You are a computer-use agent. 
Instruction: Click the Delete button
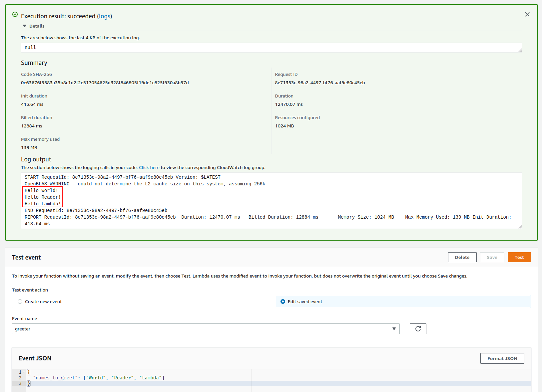coord(462,257)
